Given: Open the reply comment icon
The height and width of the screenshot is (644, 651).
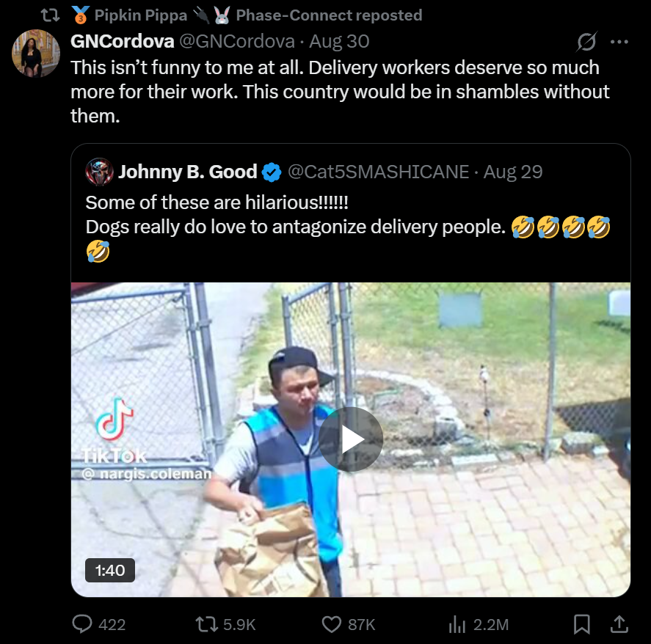Looking at the screenshot, I should pos(82,623).
